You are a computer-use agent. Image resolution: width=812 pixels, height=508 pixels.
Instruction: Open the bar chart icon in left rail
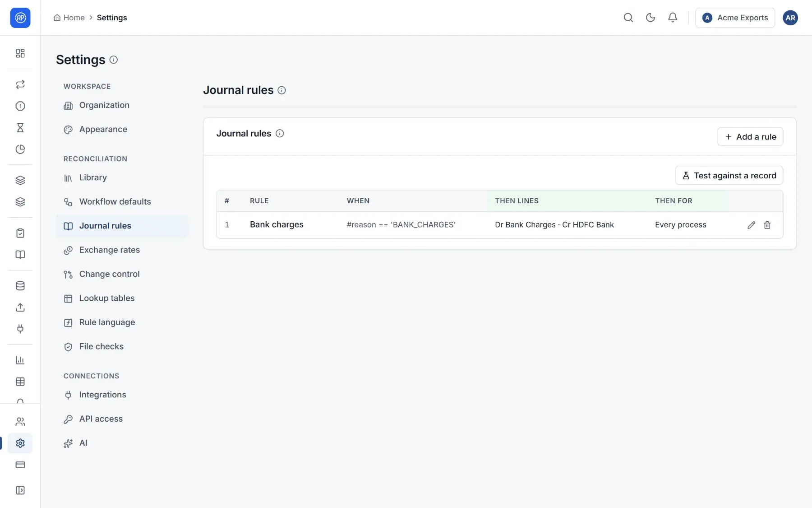tap(20, 360)
